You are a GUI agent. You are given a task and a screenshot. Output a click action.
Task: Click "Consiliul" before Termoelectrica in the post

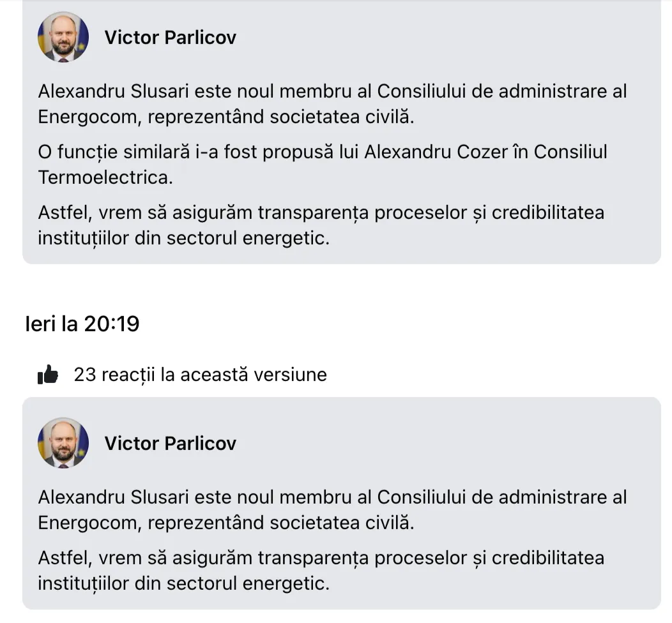coord(570,152)
